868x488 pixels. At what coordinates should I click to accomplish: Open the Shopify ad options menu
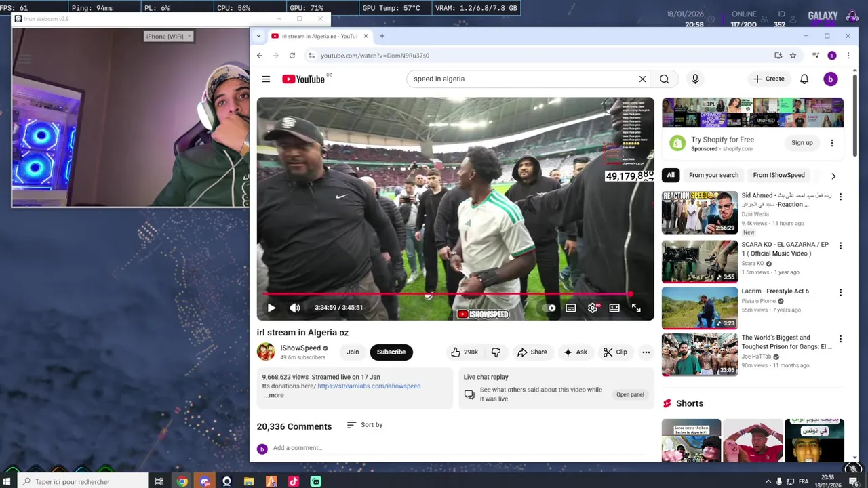pos(832,143)
